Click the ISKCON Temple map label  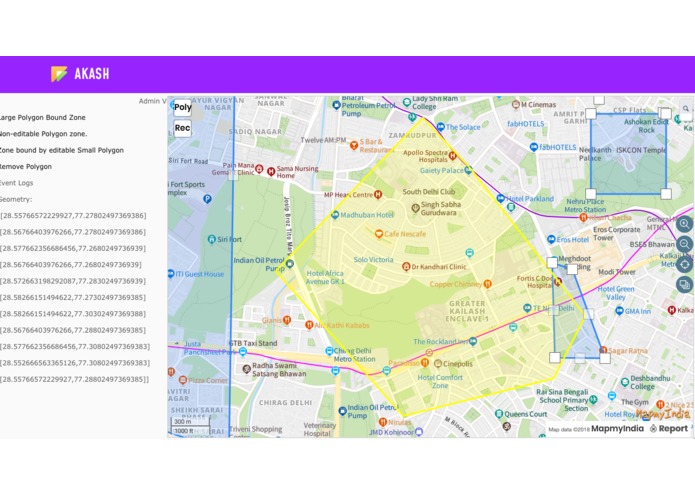[x=641, y=150]
